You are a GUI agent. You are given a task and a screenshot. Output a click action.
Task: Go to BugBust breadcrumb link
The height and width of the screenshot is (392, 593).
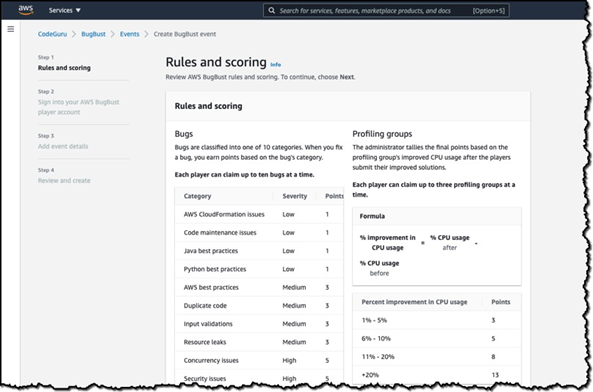[x=93, y=34]
